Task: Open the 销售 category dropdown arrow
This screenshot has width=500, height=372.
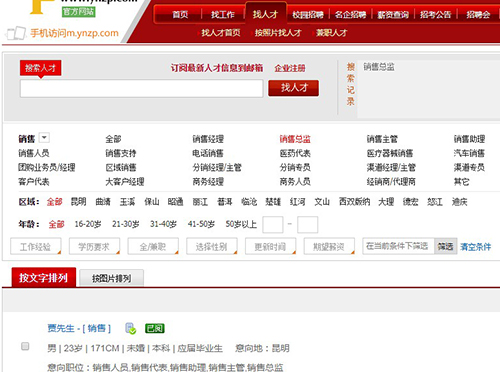Action: pyautogui.click(x=44, y=137)
